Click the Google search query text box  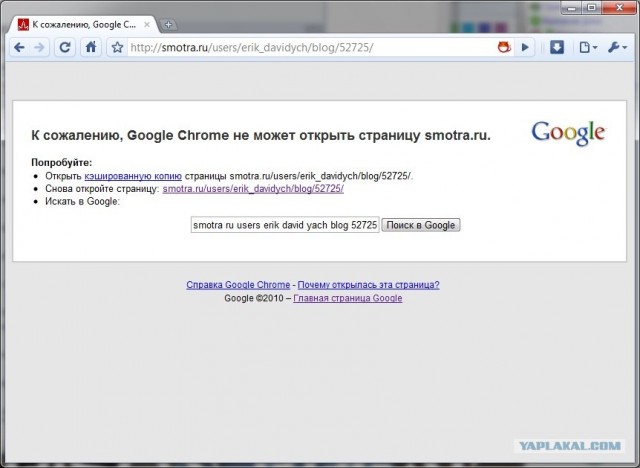[285, 225]
